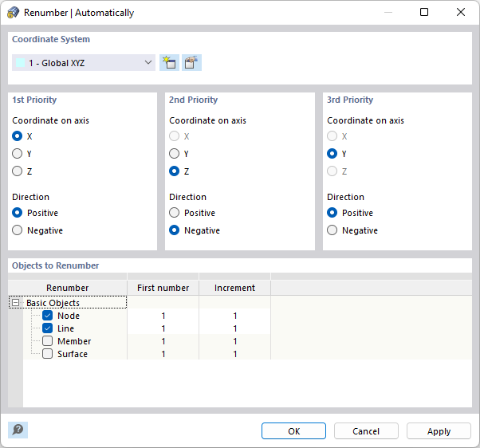
Task: Select Negative direction under 3rd Priority
Action: [x=332, y=230]
